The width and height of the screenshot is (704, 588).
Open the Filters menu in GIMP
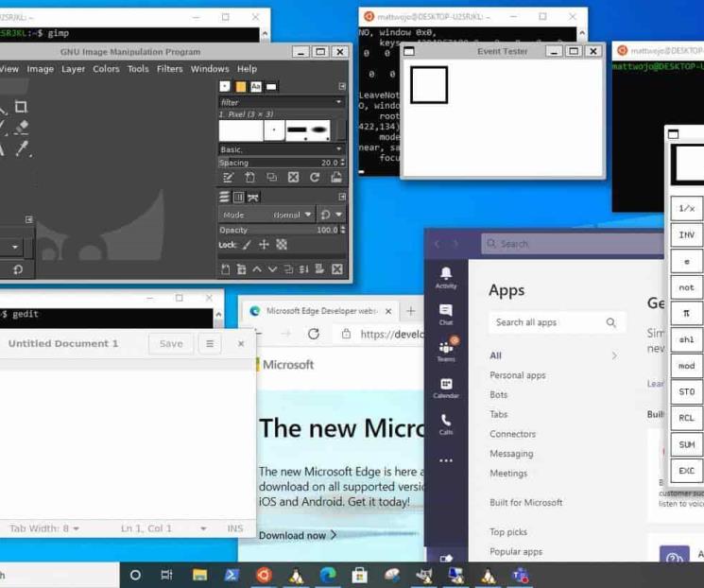coord(170,69)
